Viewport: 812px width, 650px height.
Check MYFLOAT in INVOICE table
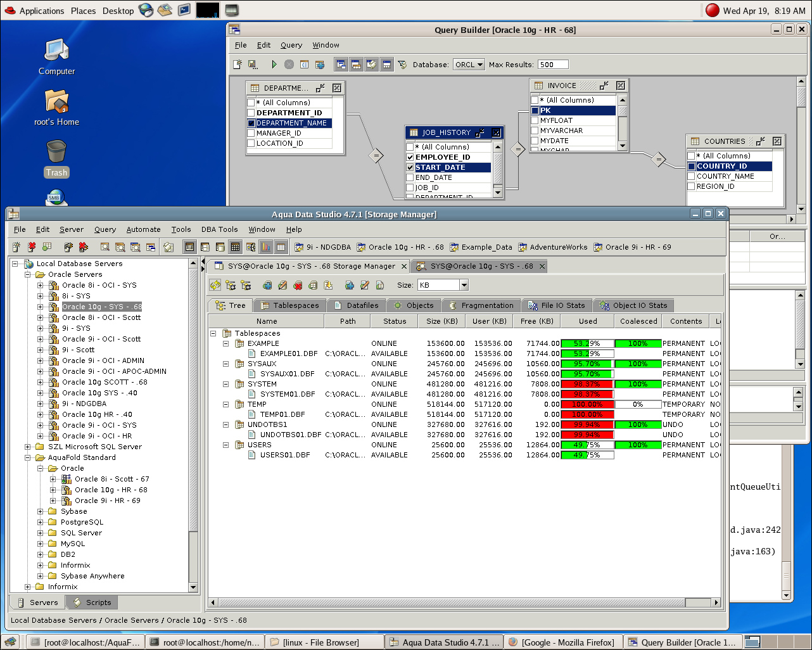(535, 120)
